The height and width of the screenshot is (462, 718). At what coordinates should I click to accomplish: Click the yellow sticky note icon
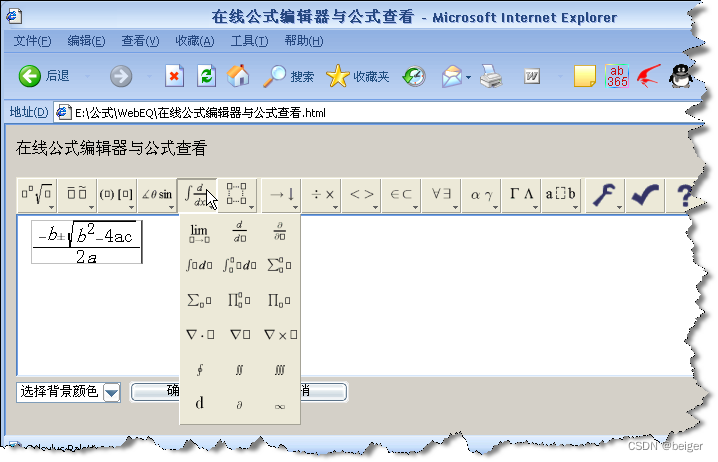pos(585,76)
